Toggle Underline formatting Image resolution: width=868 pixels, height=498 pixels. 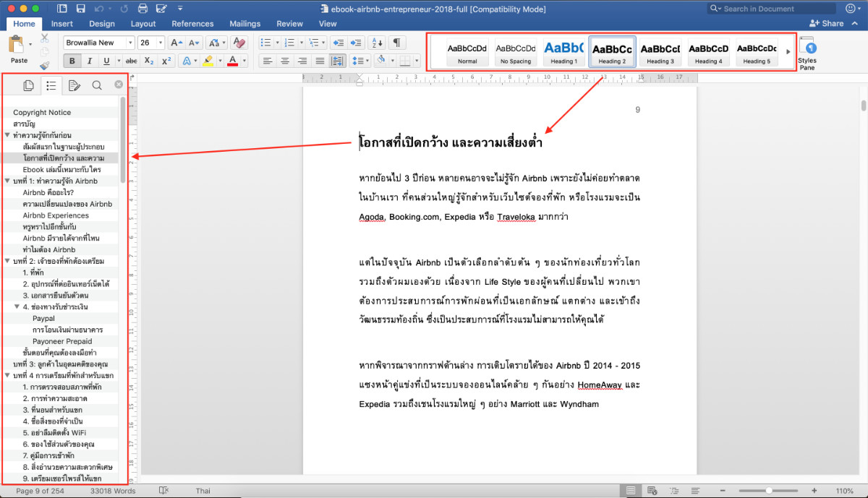tap(107, 61)
